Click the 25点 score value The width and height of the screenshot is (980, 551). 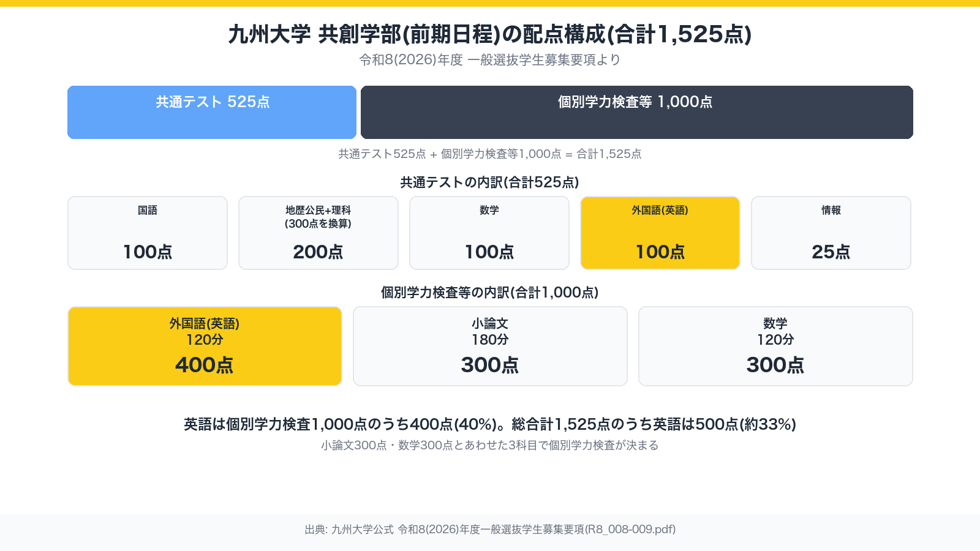pyautogui.click(x=831, y=252)
